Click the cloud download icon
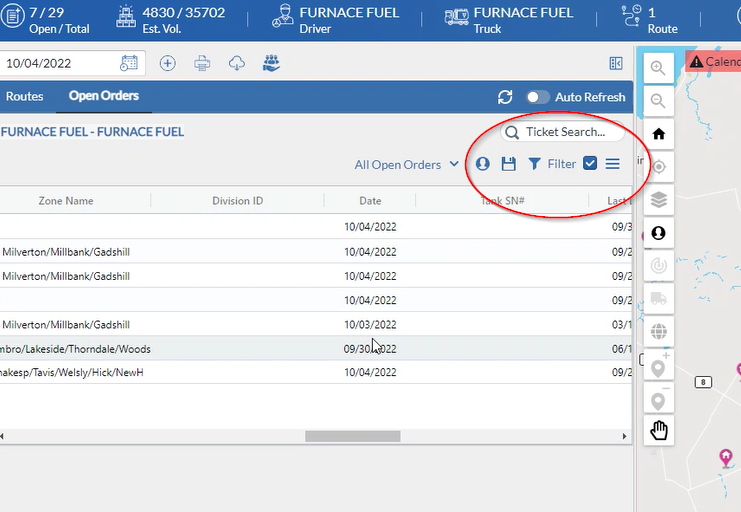The height and width of the screenshot is (512, 741). click(236, 63)
